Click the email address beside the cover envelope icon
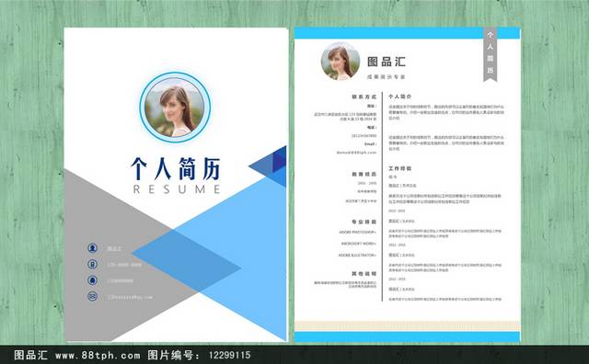The width and height of the screenshot is (589, 364). click(x=130, y=297)
